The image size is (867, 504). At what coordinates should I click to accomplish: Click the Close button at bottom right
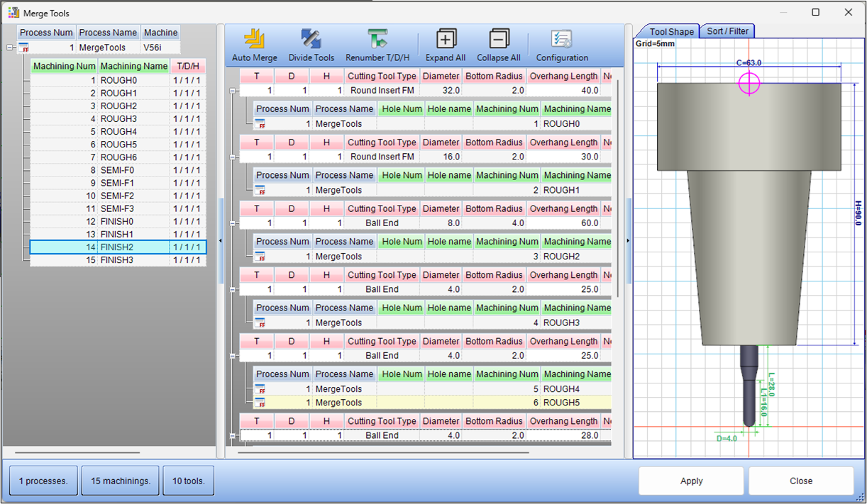801,481
